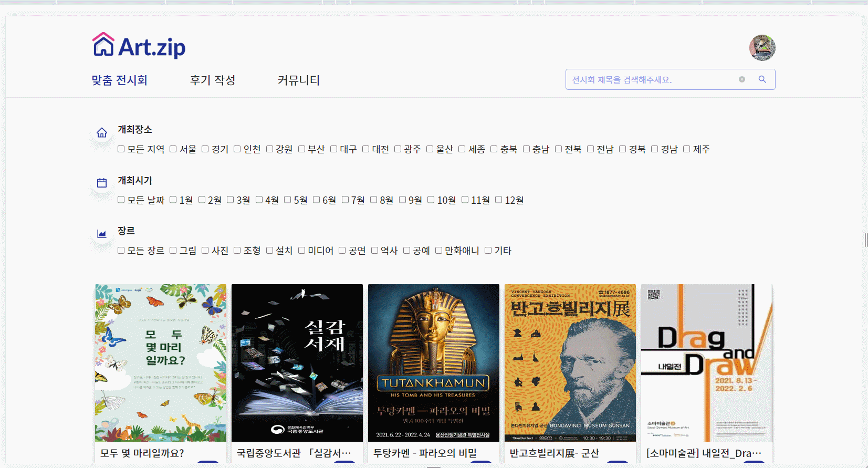
Task: Check the 세종 checkbox
Action: (462, 149)
